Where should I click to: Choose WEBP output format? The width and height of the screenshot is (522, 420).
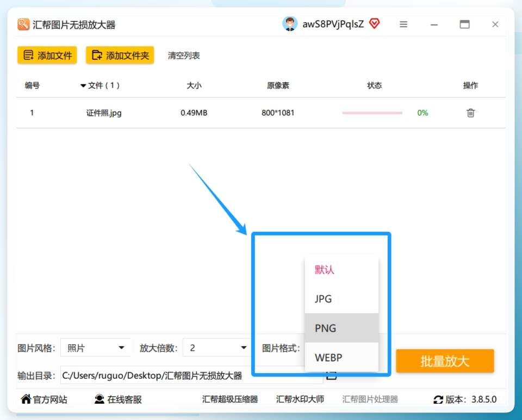click(x=341, y=357)
